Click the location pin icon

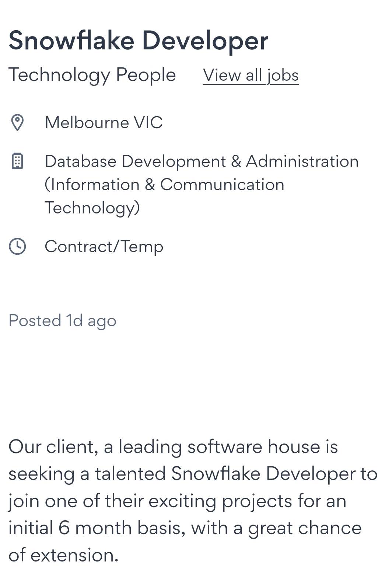17,123
